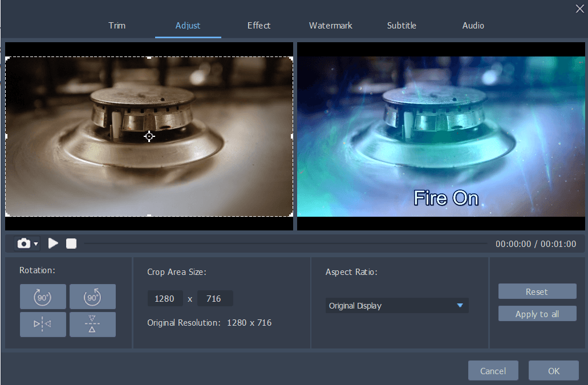
Task: Stop the video playback
Action: click(71, 244)
